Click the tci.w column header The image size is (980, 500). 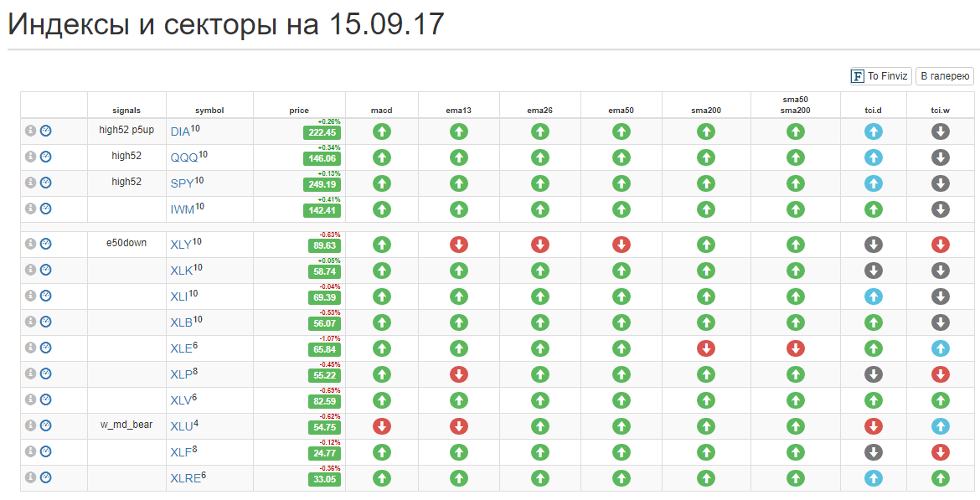[x=941, y=111]
